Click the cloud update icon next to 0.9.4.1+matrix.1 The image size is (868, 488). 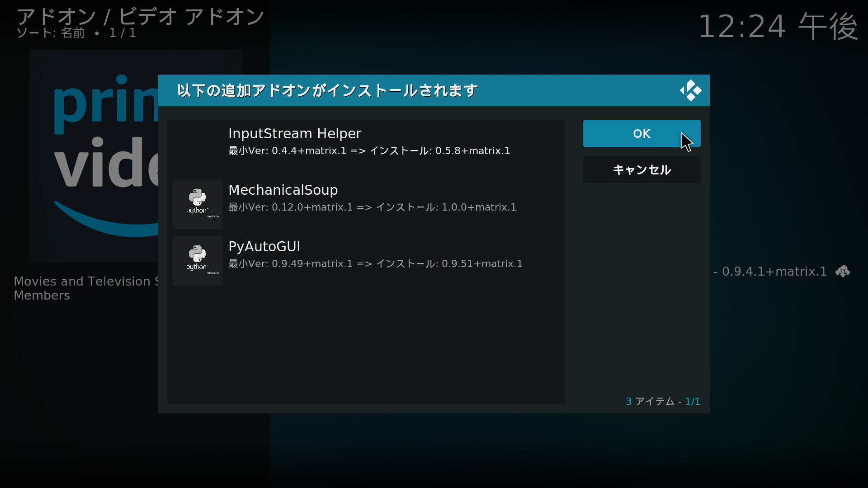click(843, 272)
